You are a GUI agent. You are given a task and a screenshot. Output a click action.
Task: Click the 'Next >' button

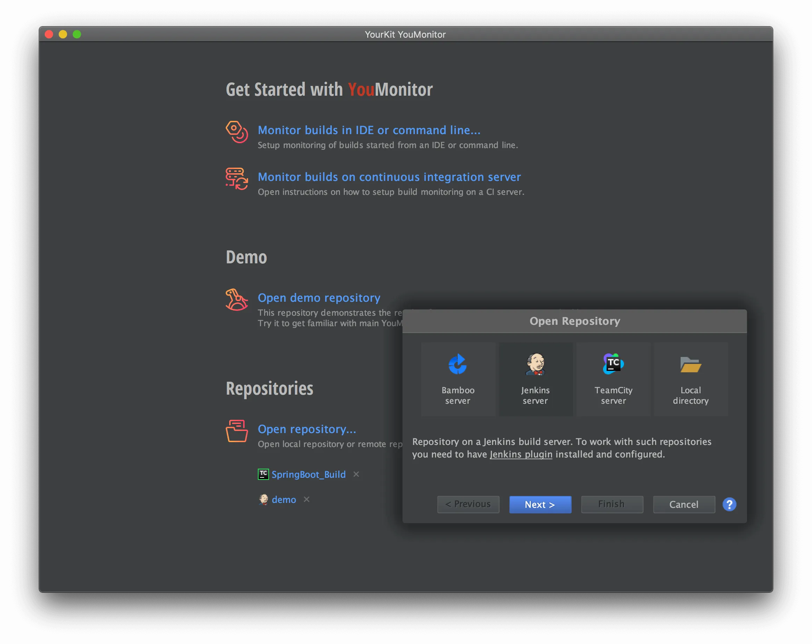(540, 504)
